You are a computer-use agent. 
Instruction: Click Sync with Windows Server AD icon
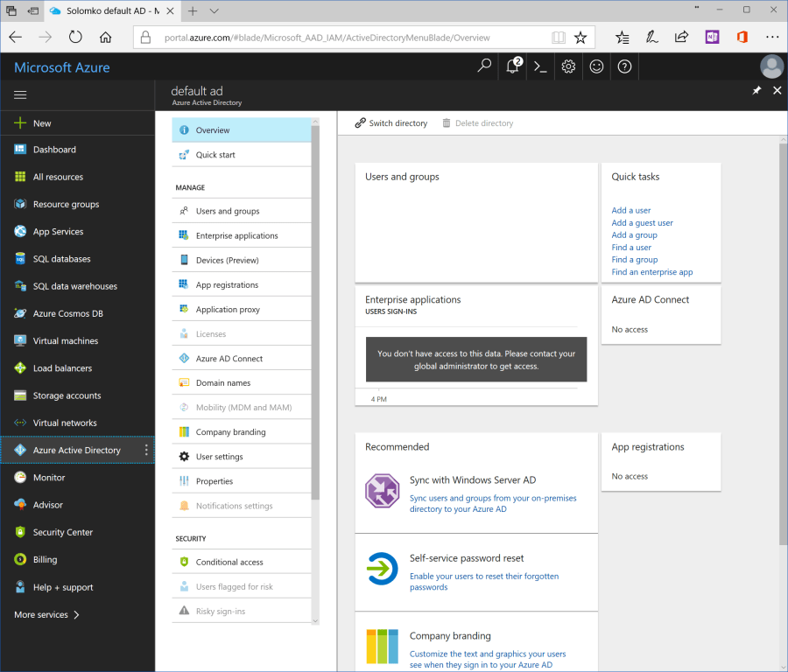tap(382, 491)
